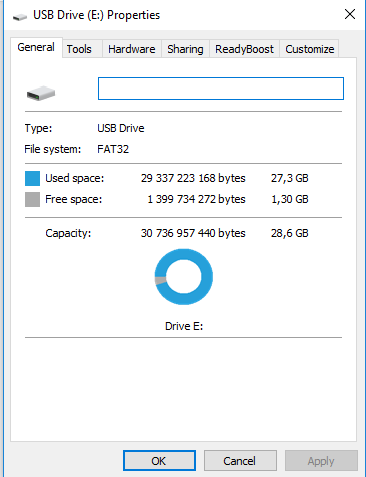Viewport: 366px width, 477px height.
Task: Switch to the Sharing tab
Action: (x=185, y=49)
